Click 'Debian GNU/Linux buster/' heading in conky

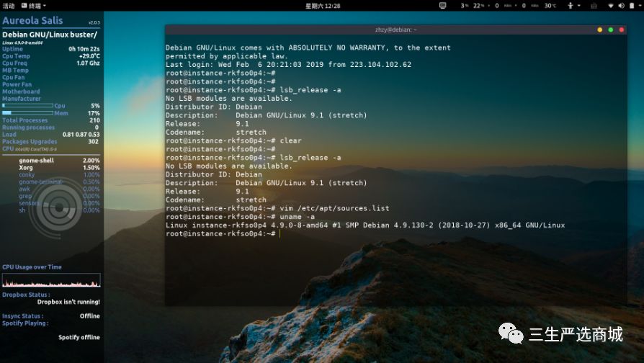(x=50, y=35)
